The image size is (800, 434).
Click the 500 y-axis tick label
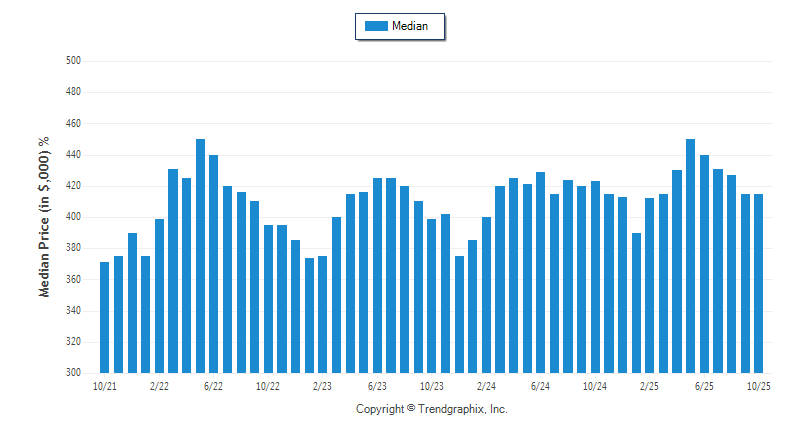pos(73,61)
